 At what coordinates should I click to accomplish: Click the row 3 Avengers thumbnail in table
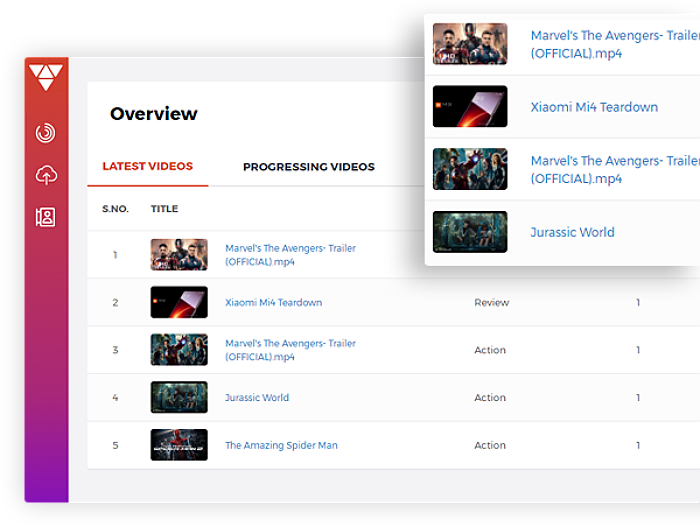tap(179, 350)
